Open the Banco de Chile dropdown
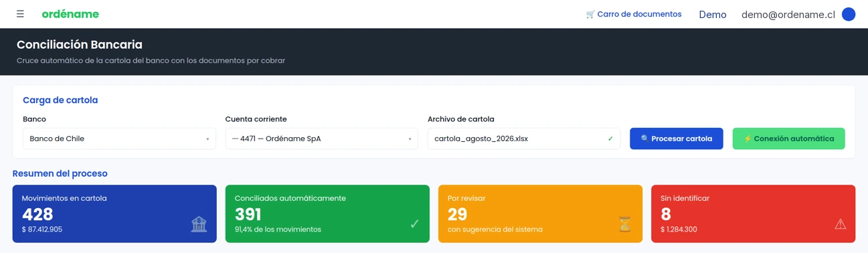 tap(119, 139)
